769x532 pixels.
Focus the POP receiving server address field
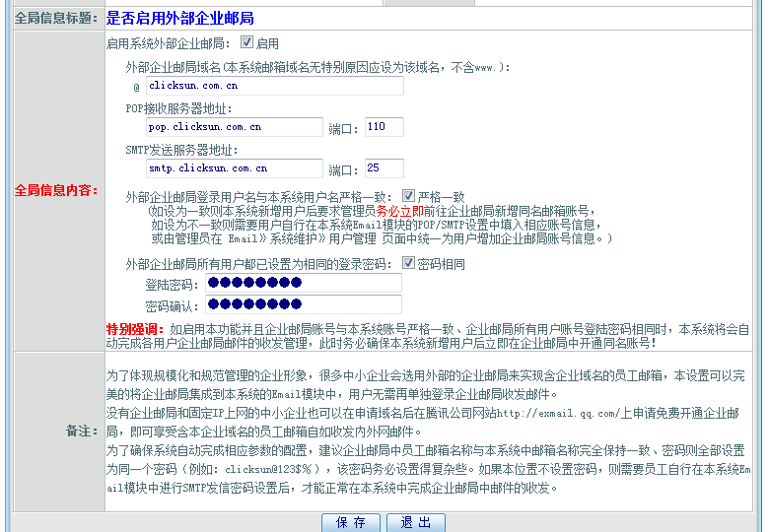pos(234,127)
